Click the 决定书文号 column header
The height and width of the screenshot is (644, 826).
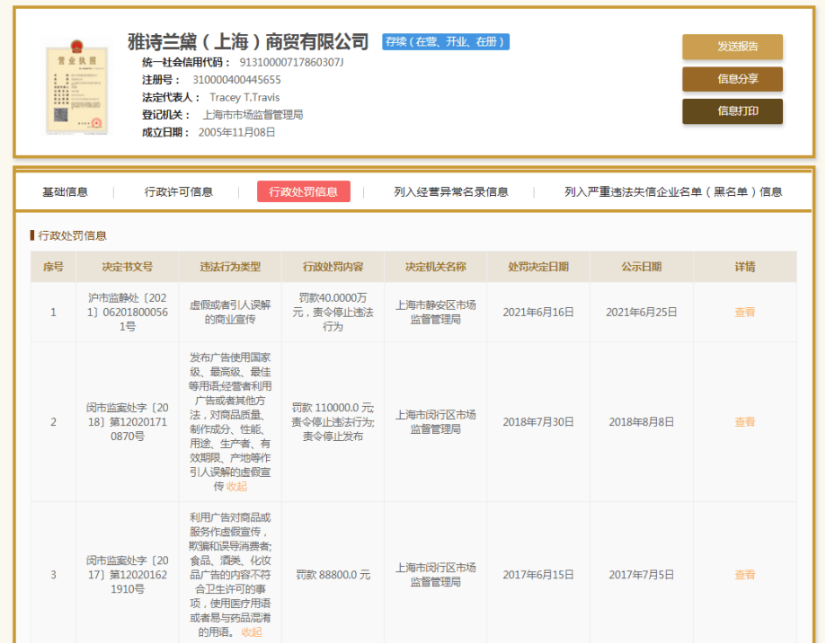click(127, 267)
